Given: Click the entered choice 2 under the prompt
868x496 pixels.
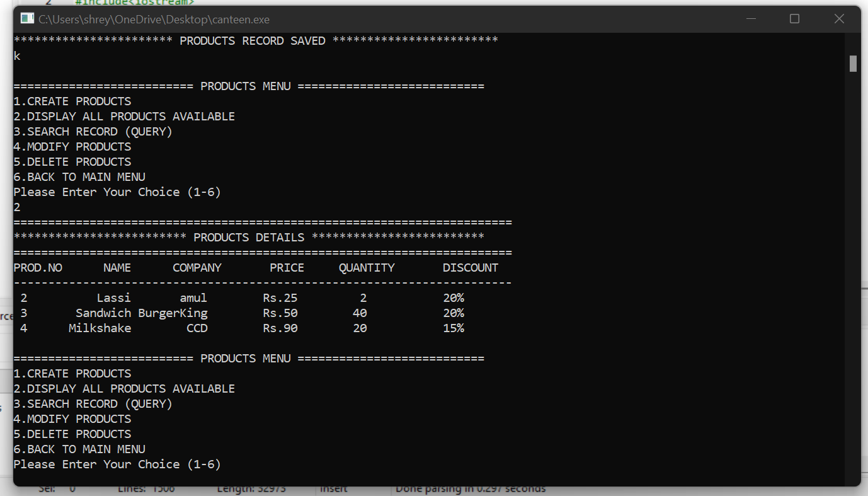Looking at the screenshot, I should pyautogui.click(x=17, y=207).
